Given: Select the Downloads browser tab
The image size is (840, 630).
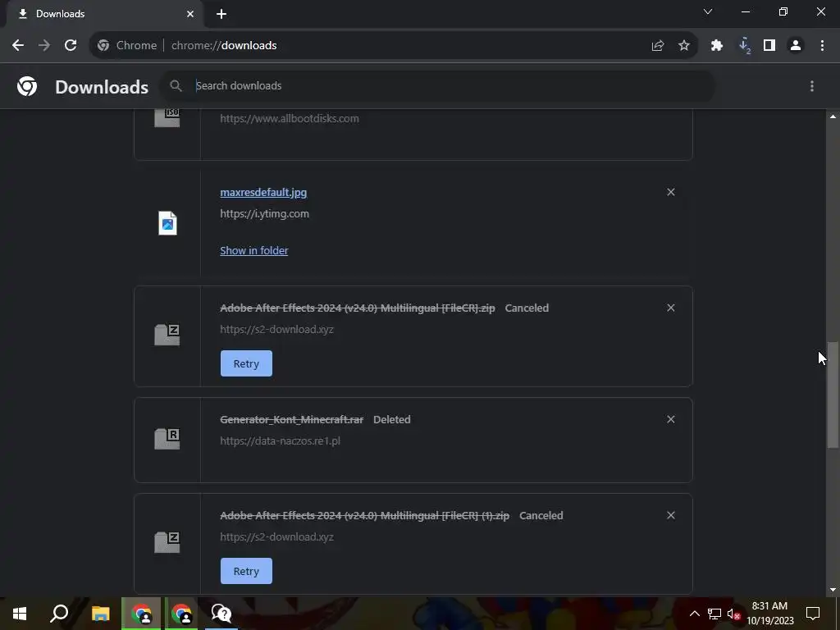Looking at the screenshot, I should [104, 14].
